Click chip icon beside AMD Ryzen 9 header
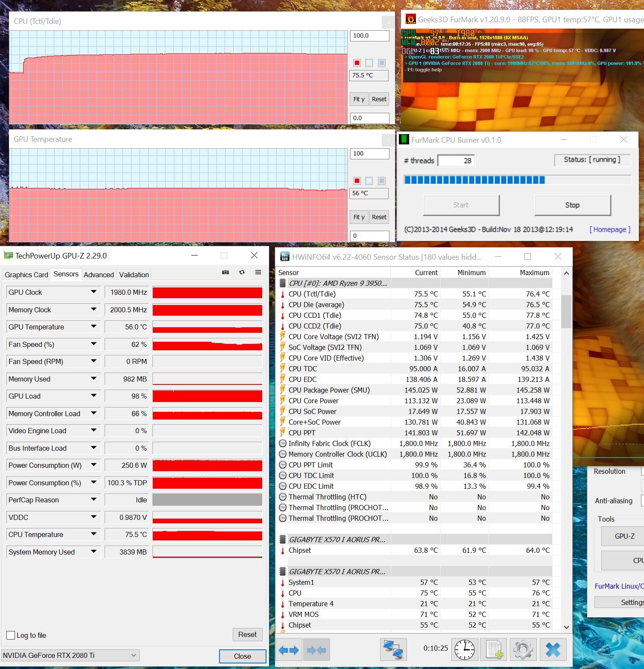 coord(282,283)
